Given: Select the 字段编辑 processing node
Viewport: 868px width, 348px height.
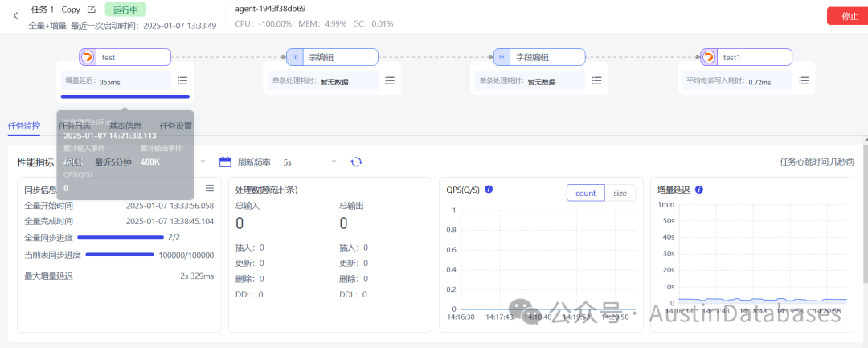Looking at the screenshot, I should pyautogui.click(x=539, y=57).
